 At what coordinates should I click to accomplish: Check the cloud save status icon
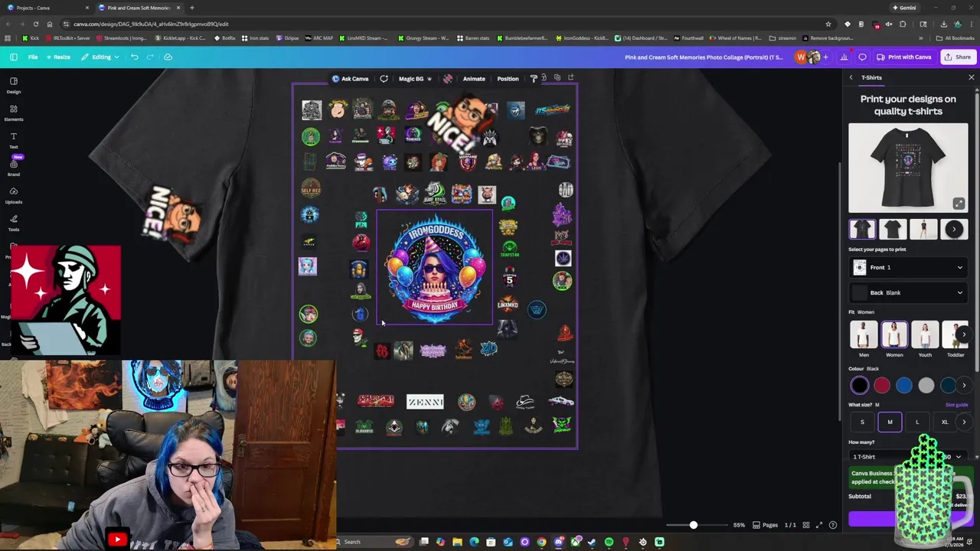[x=168, y=57]
